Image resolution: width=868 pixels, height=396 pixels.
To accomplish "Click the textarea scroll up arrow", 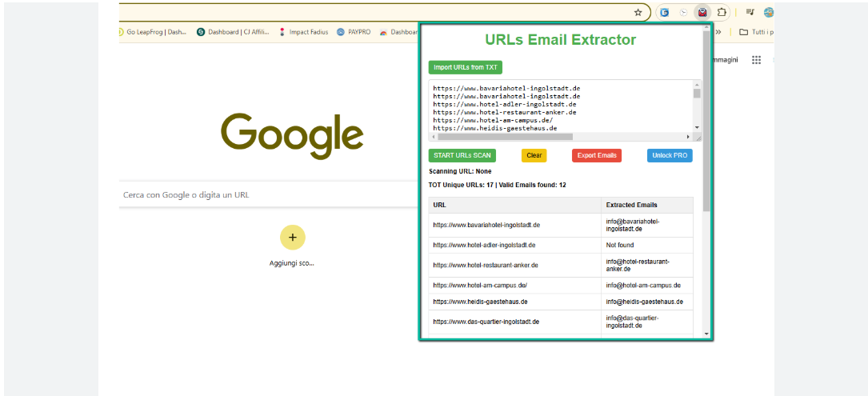I will (697, 85).
